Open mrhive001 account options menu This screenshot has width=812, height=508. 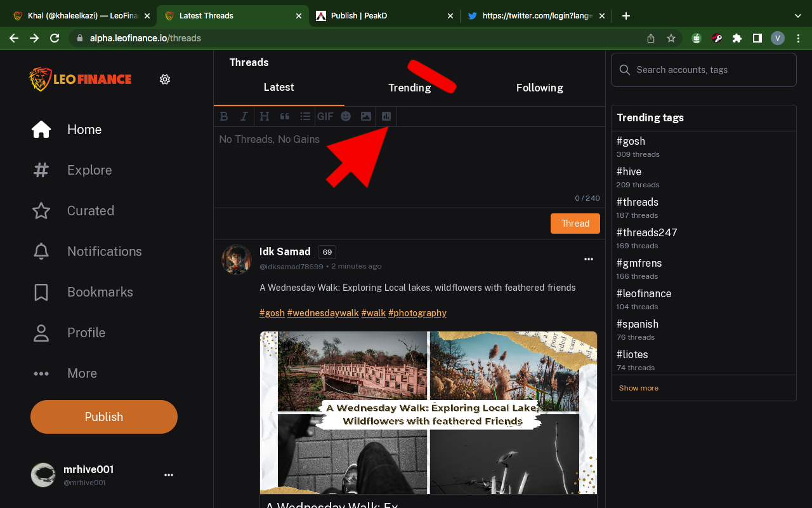pyautogui.click(x=169, y=475)
